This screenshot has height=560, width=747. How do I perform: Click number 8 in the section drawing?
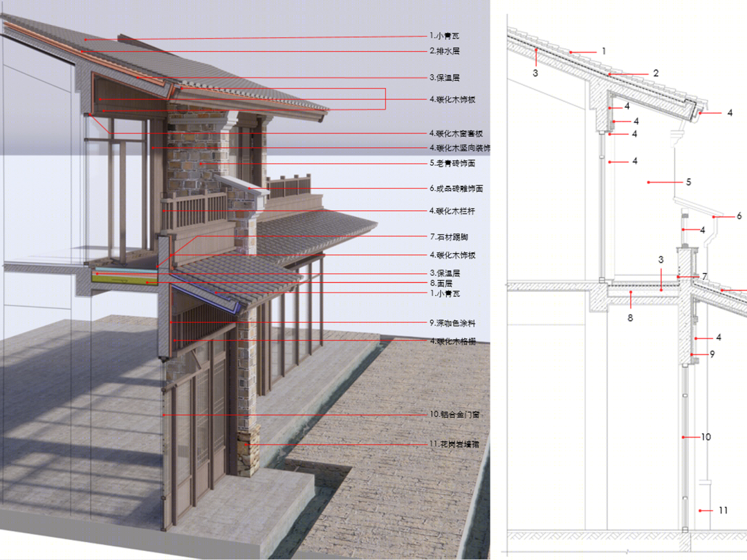coord(630,317)
